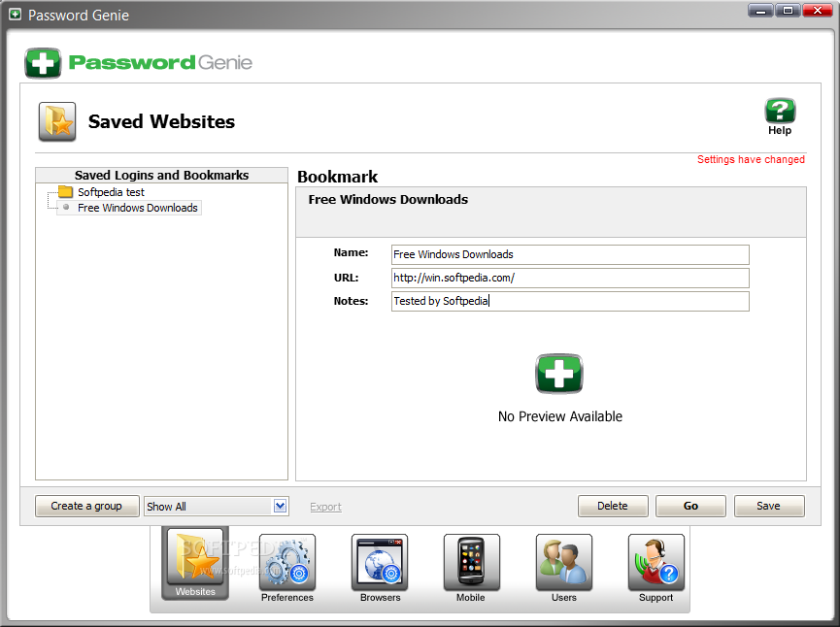
Task: Click the Show All dropdown arrow
Action: pos(280,506)
